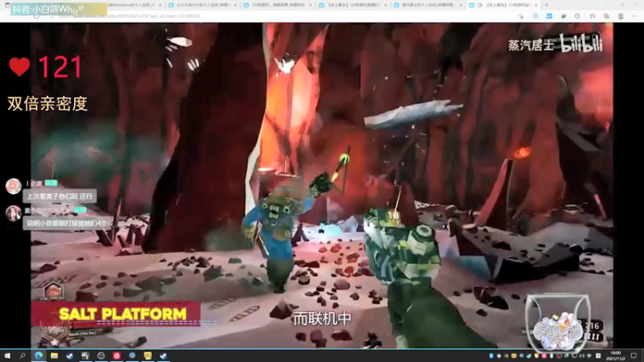The width and height of the screenshot is (644, 362).
Task: Click the input method tray indicator
Action: (589, 356)
